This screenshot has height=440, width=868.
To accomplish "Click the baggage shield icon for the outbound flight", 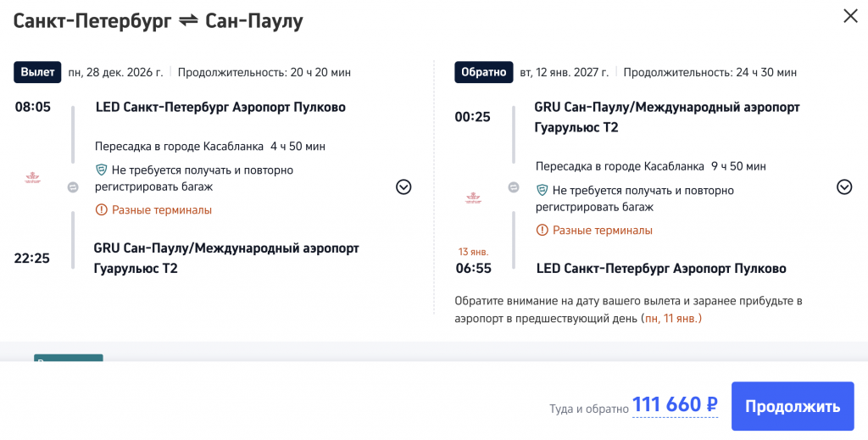I will 101,170.
